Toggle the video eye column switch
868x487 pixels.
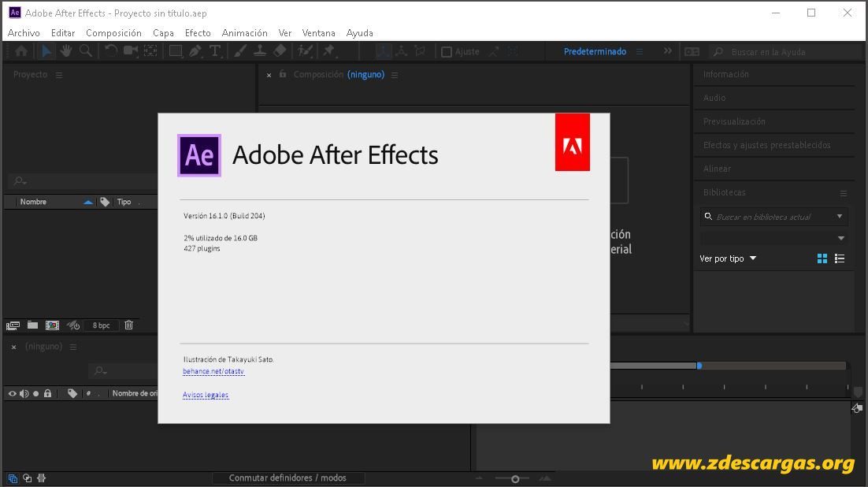(12, 393)
